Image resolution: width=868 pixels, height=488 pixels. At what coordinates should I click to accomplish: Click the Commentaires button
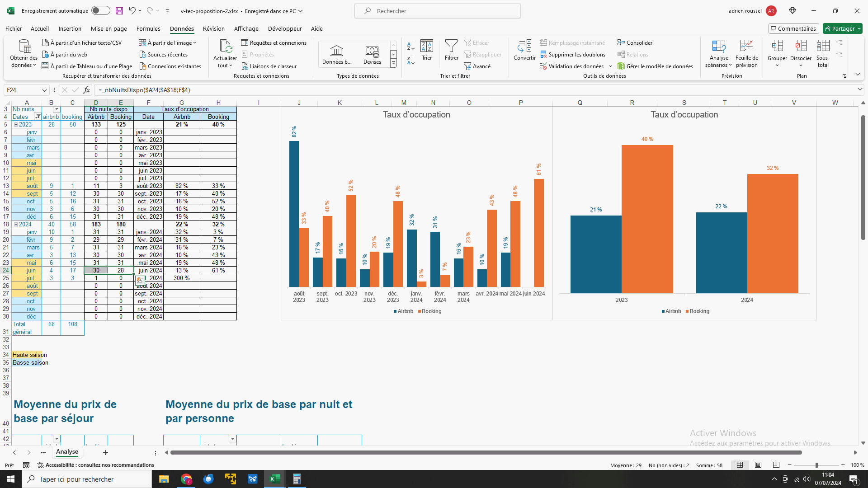pyautogui.click(x=793, y=28)
